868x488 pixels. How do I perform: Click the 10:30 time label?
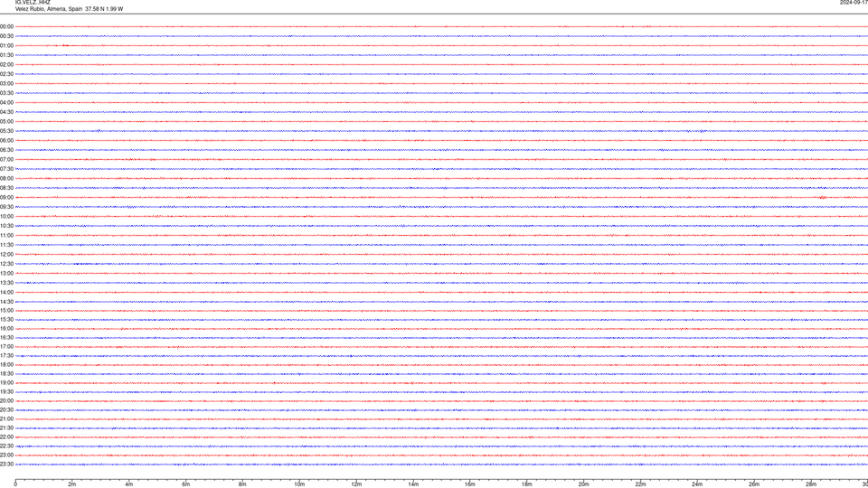coord(6,226)
